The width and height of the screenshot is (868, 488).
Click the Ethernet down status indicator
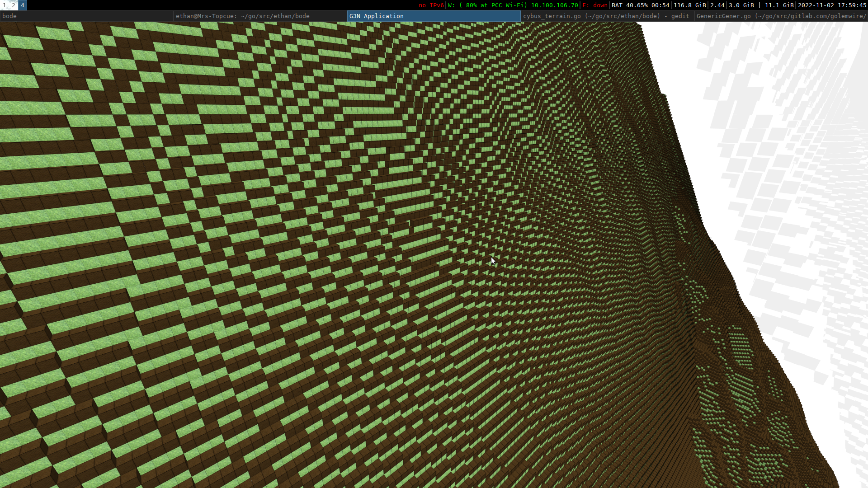tap(595, 5)
